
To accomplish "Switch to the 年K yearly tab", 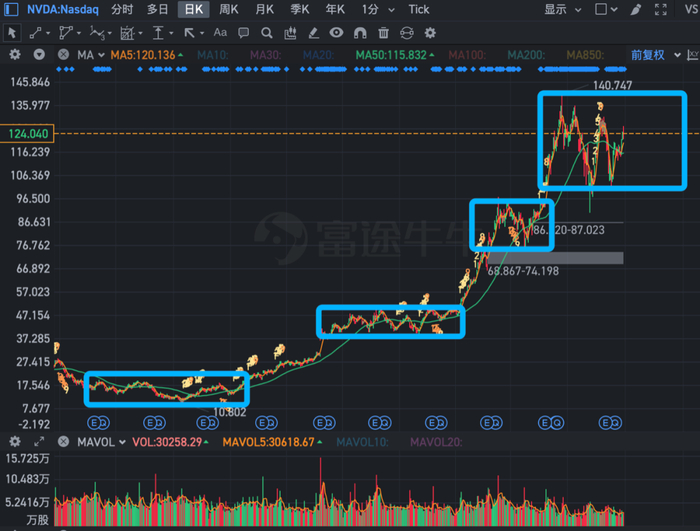I will click(335, 9).
